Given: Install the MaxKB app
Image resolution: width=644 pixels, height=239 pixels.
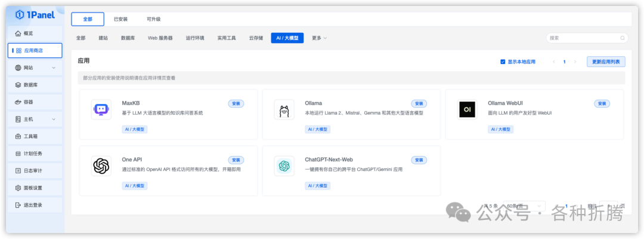Looking at the screenshot, I should (x=236, y=103).
